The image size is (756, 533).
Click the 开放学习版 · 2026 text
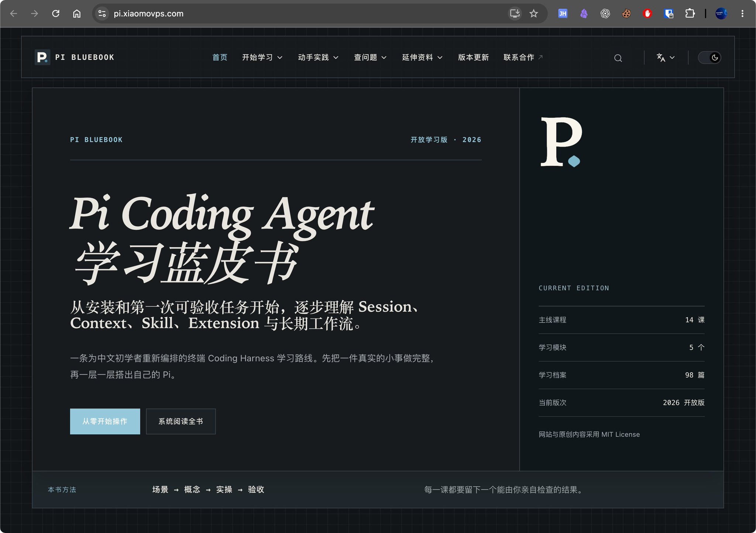(446, 140)
